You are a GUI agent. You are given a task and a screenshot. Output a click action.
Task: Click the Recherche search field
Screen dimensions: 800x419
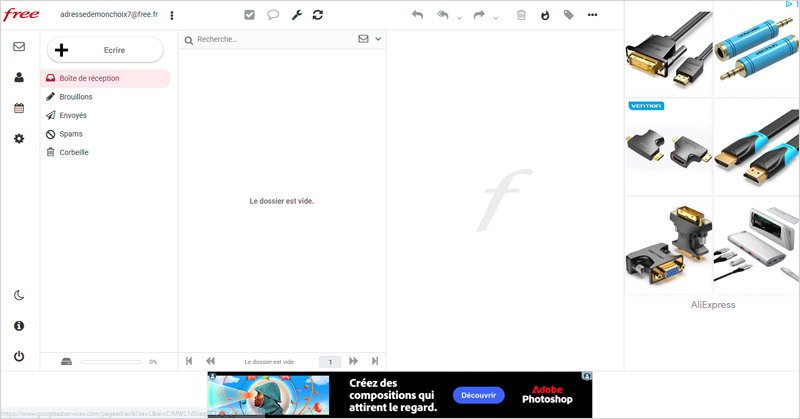[x=276, y=39]
